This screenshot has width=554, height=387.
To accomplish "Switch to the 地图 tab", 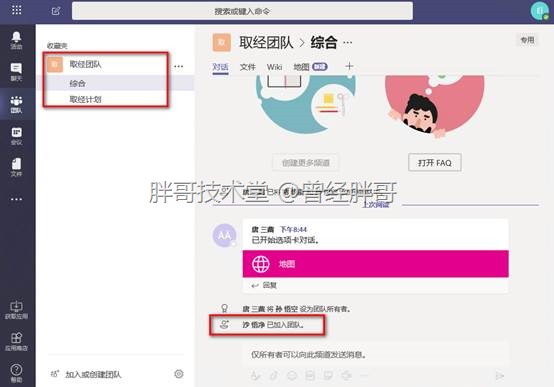I will pos(311,67).
